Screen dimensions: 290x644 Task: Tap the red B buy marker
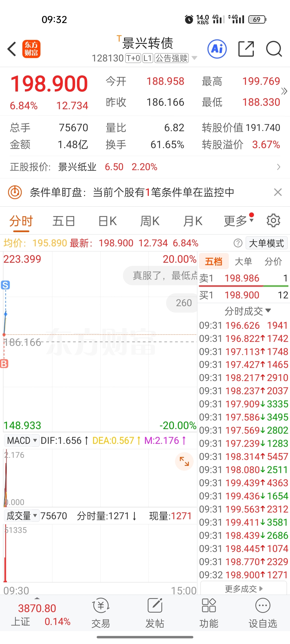[4, 364]
